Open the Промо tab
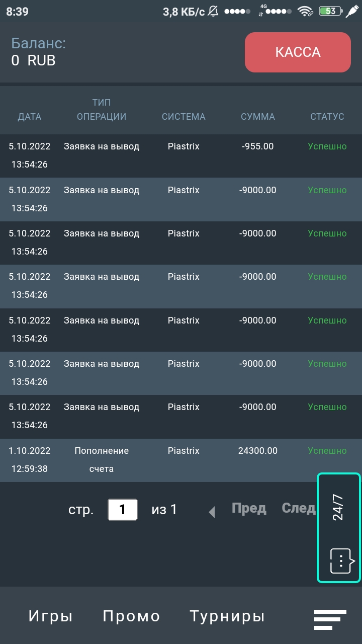362x644 pixels. pyautogui.click(x=131, y=616)
